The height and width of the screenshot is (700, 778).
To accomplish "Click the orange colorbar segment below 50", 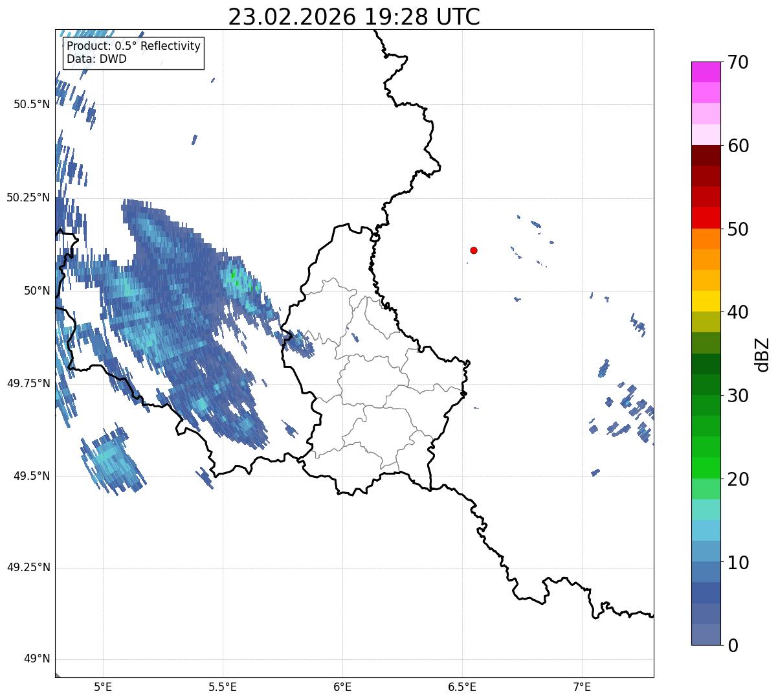I will pos(706,239).
